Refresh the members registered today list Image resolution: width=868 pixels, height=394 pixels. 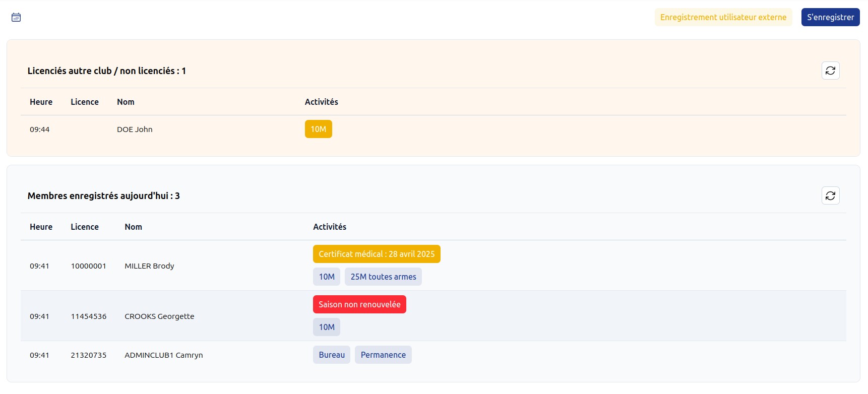(x=830, y=195)
